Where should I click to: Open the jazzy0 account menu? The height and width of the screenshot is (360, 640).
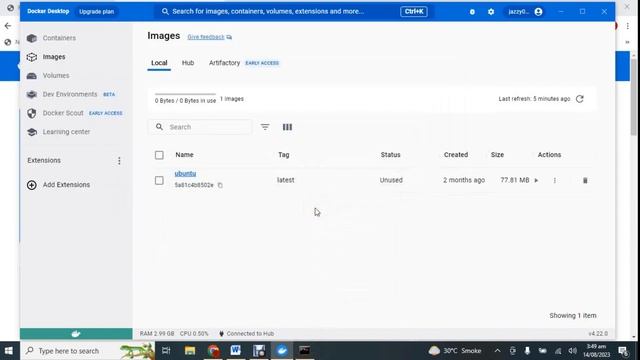click(x=525, y=12)
